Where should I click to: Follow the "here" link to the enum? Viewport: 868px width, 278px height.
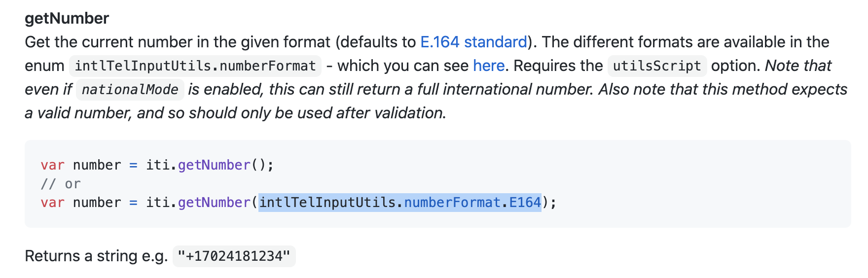click(x=488, y=66)
